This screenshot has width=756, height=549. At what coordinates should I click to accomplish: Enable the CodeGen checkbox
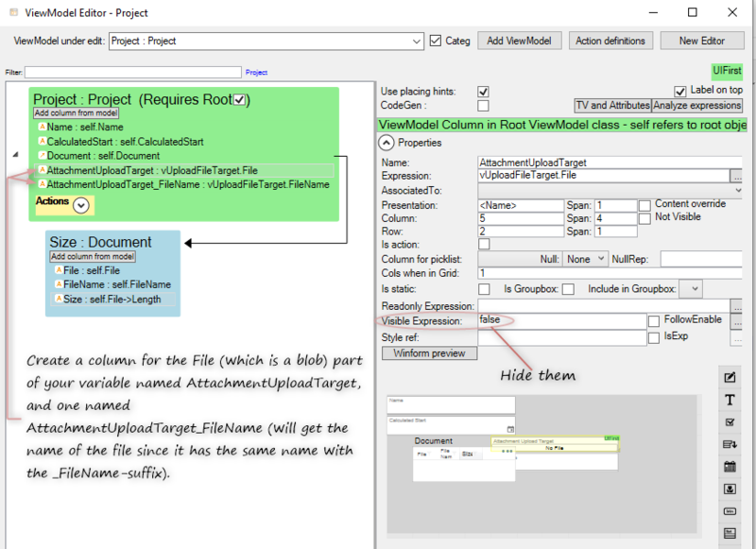point(483,106)
